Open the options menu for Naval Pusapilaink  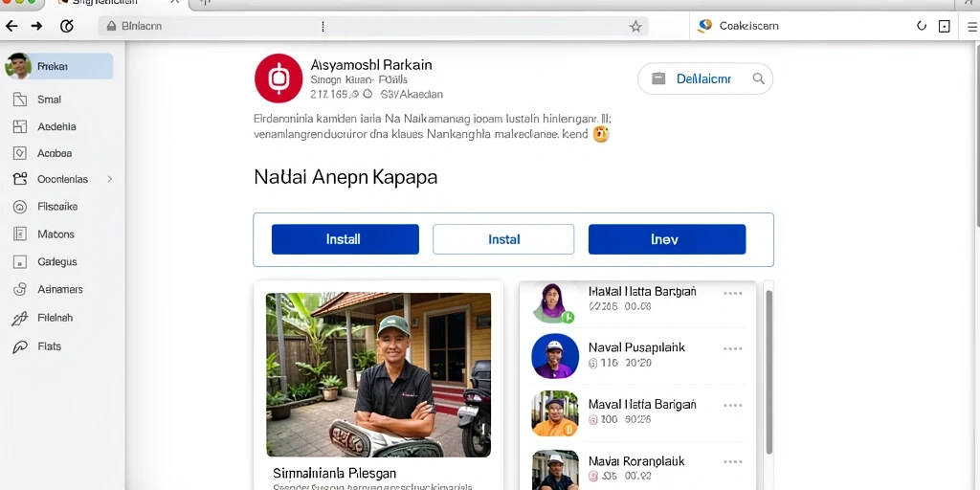point(732,348)
